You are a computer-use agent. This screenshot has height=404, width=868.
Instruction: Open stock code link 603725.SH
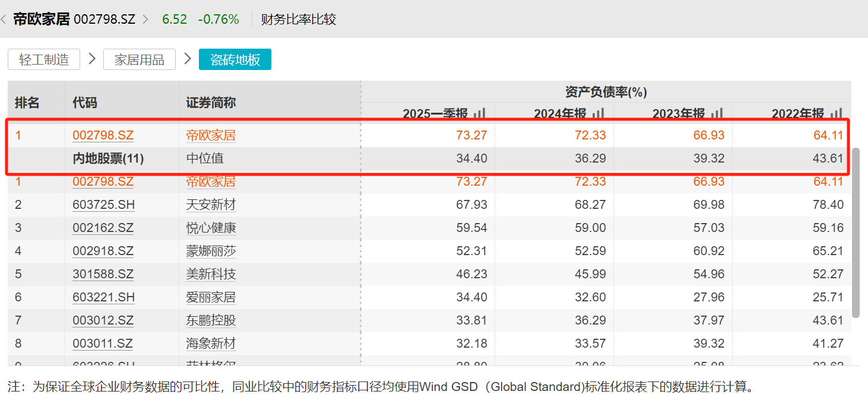(103, 205)
